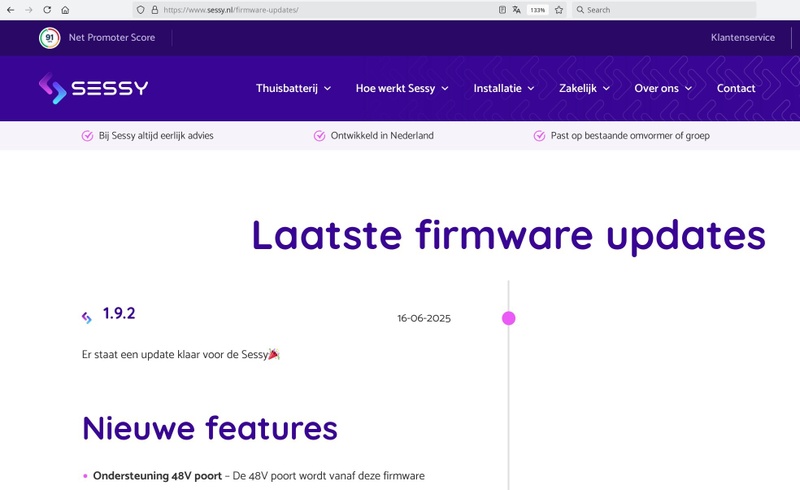Click the small Sessy icon beside 1.9.2

click(x=87, y=318)
